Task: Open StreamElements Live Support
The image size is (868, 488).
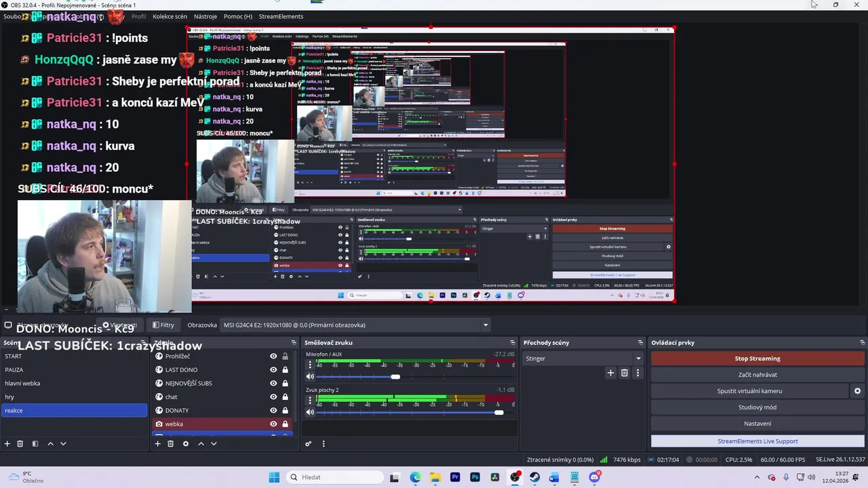Action: 757,441
